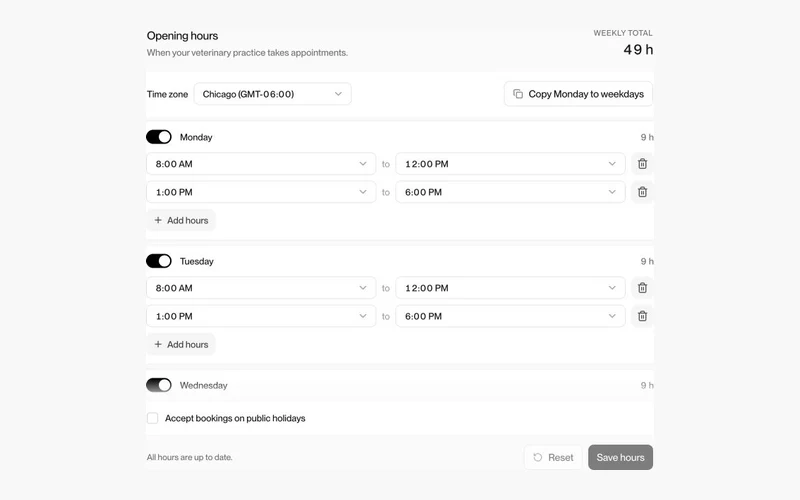Open Monday's 8:00 AM start time dropdown
The width and height of the screenshot is (800, 500).
pyautogui.click(x=261, y=164)
